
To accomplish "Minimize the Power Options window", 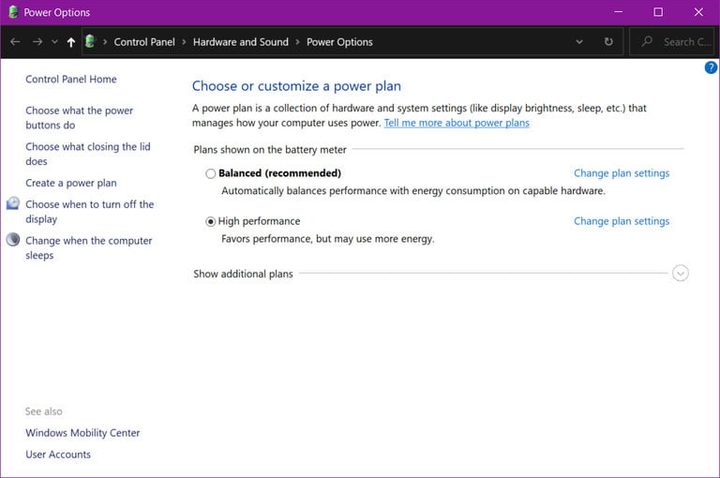I will click(x=619, y=12).
